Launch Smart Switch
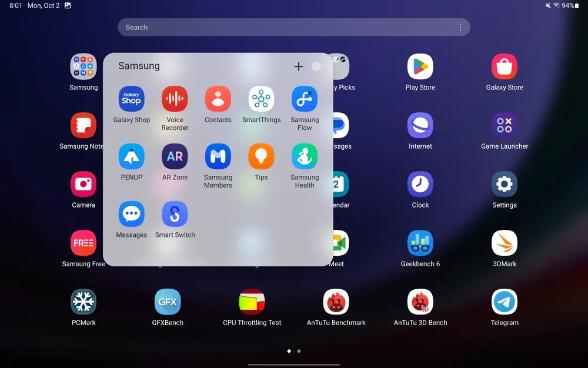The width and height of the screenshot is (588, 368). [x=175, y=214]
